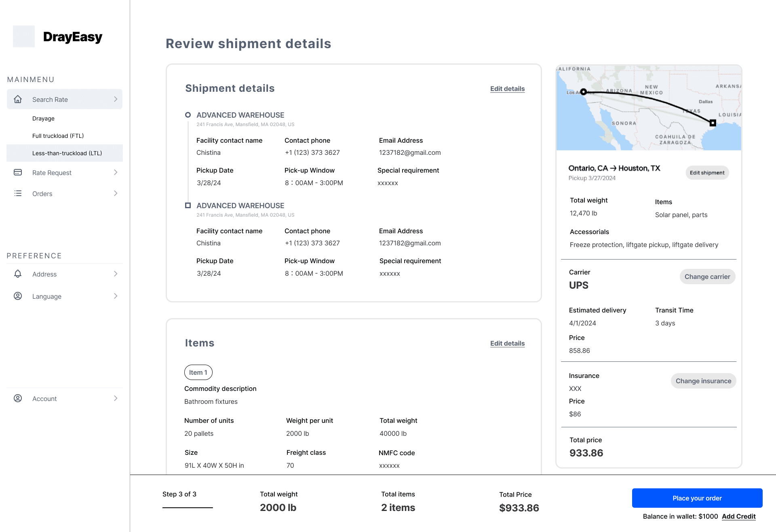776x532 pixels.
Task: Click the origin circle marker on map
Action: coord(583,92)
